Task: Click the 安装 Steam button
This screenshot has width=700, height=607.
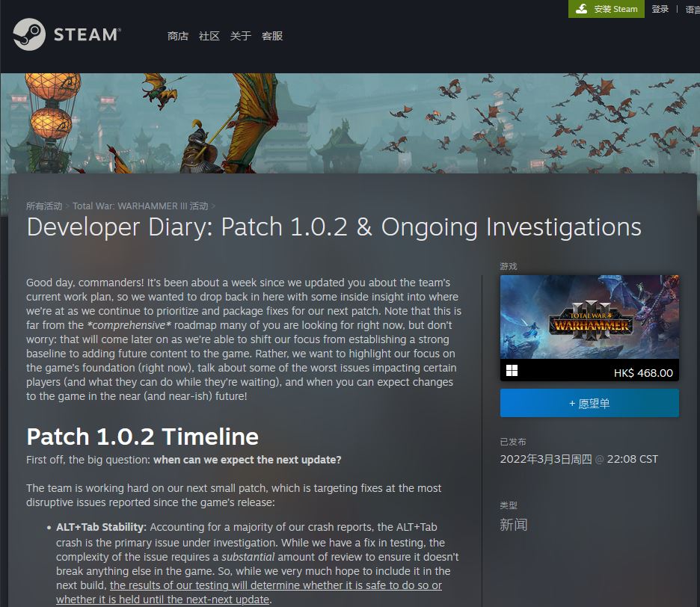Action: click(607, 9)
